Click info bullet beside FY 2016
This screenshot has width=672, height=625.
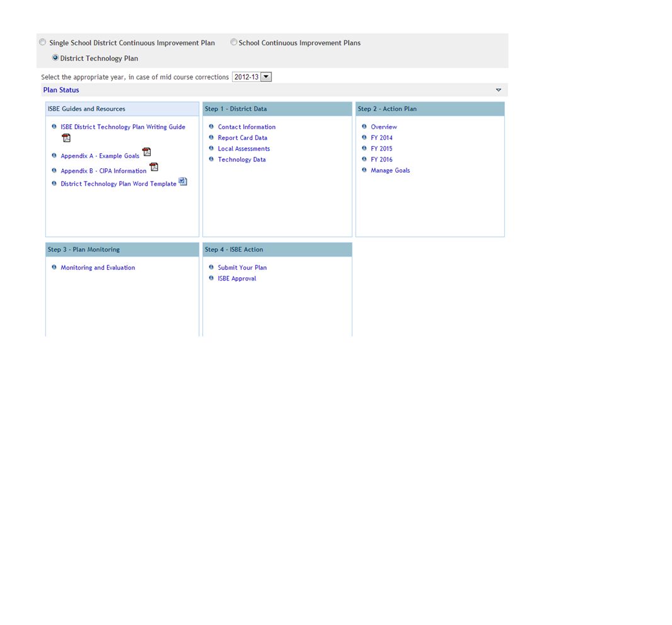point(364,159)
